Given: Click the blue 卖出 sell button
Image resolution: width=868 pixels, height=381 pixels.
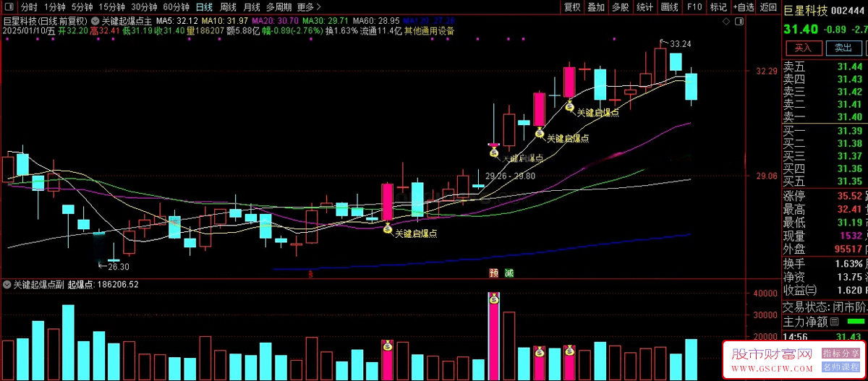Looking at the screenshot, I should click(843, 48).
